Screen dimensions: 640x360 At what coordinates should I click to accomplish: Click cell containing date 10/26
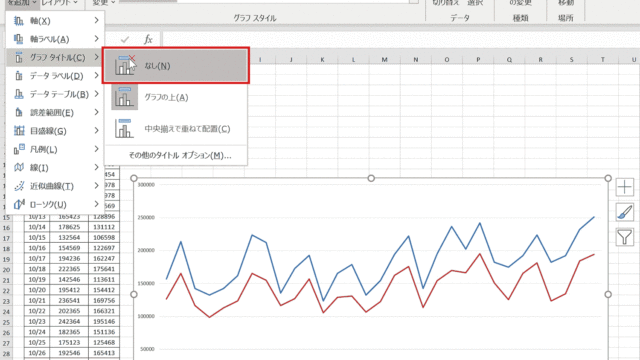[37, 353]
